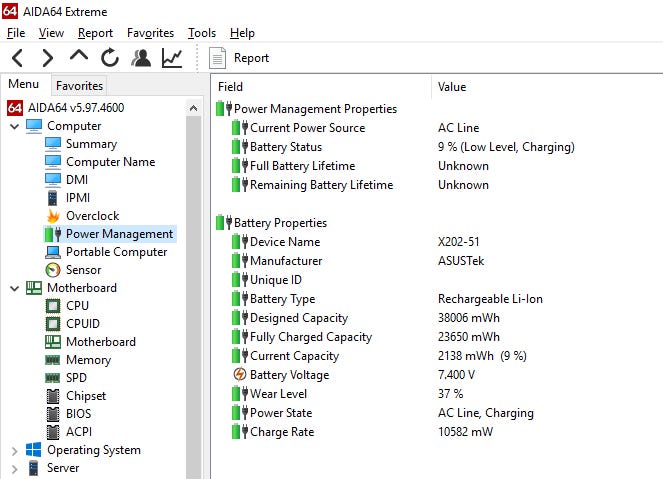Switch to the Favorites tab
The height and width of the screenshot is (479, 663).
point(79,86)
